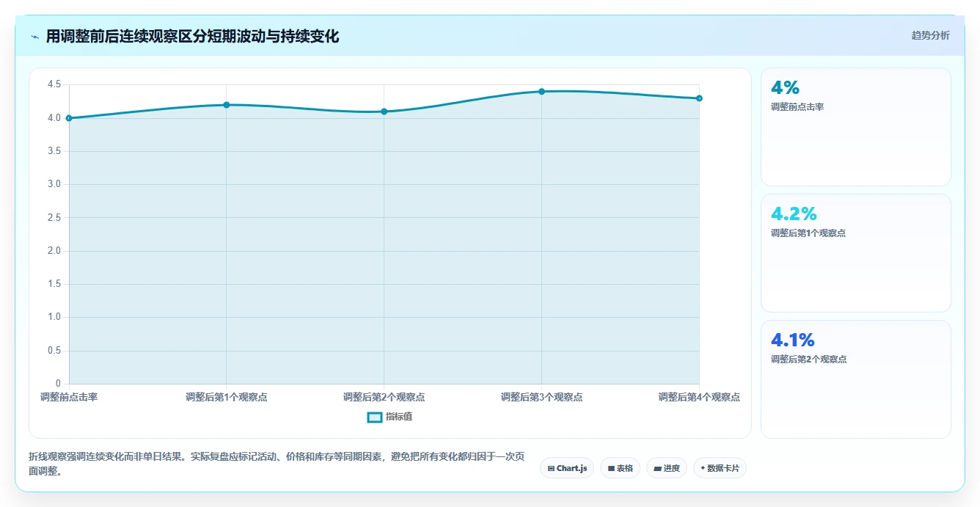Screen dimensions: 980x507
Task: Click x-axis label 调整后第4个观察点
Action: [x=699, y=397]
